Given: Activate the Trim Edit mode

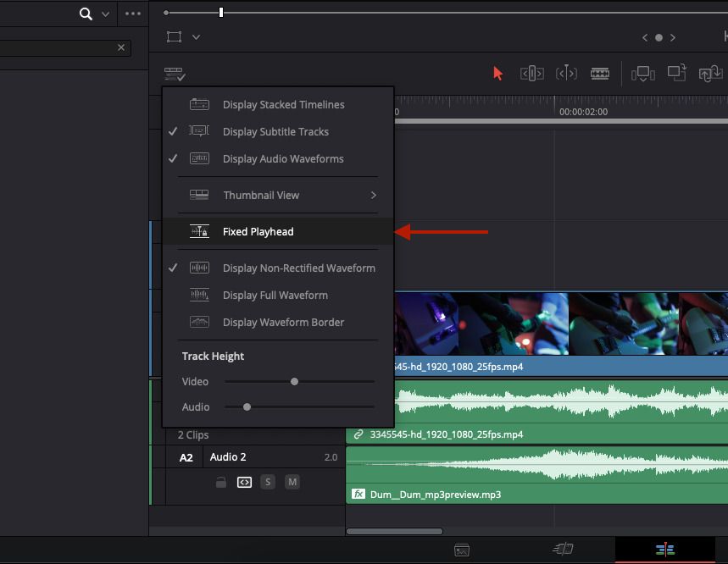Looking at the screenshot, I should click(x=531, y=73).
